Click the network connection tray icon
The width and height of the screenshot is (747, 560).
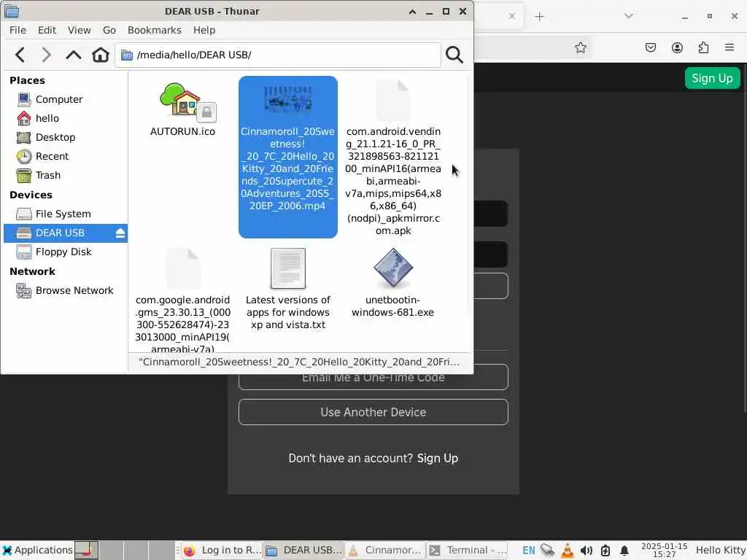click(x=547, y=551)
